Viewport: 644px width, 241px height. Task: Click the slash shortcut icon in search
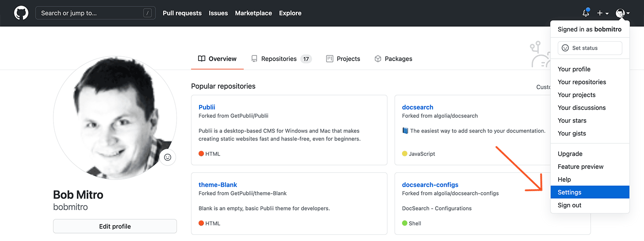click(x=147, y=13)
